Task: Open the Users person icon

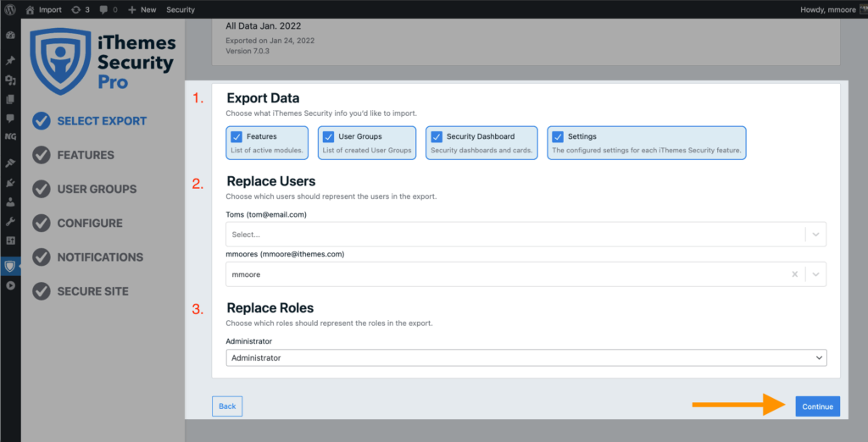Action: click(10, 202)
